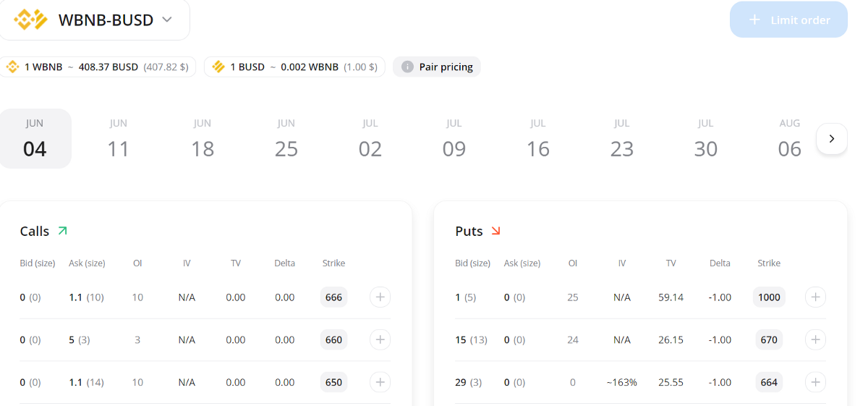Image resolution: width=868 pixels, height=406 pixels.
Task: Click the red Puts arrow icon
Action: pyautogui.click(x=495, y=231)
